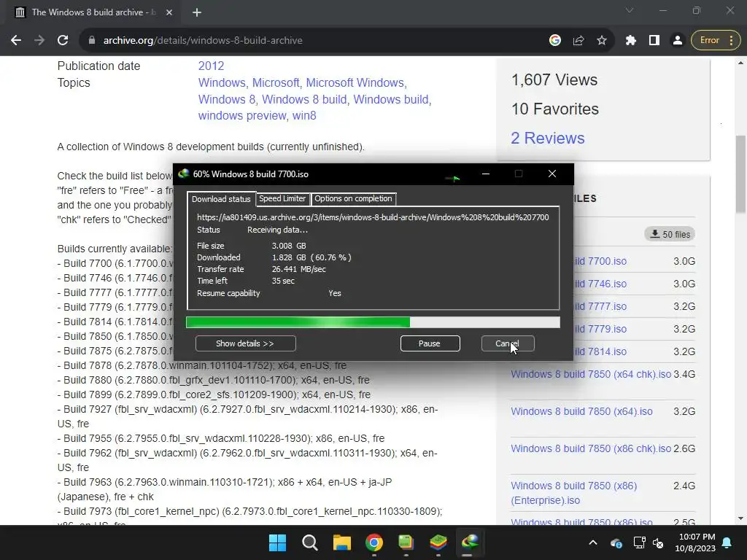
Task: Click the 10 Favorites text
Action: (555, 109)
